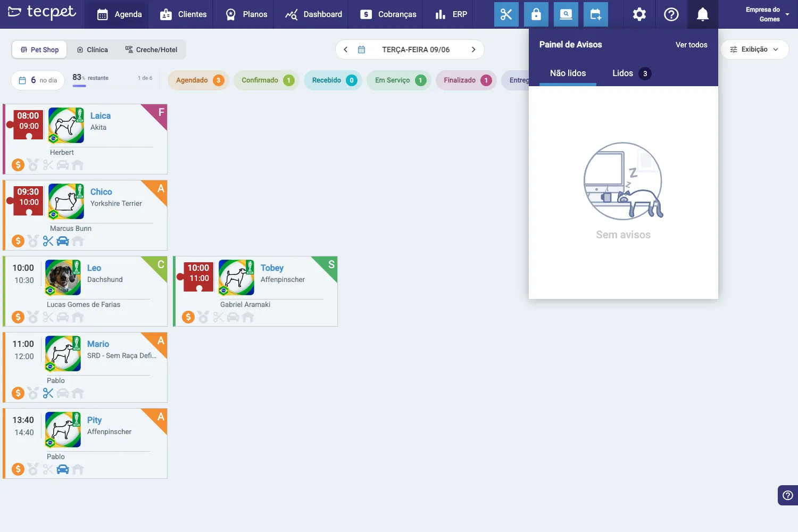Open the Cobranças menu
The height and width of the screenshot is (532, 798).
coord(388,14)
